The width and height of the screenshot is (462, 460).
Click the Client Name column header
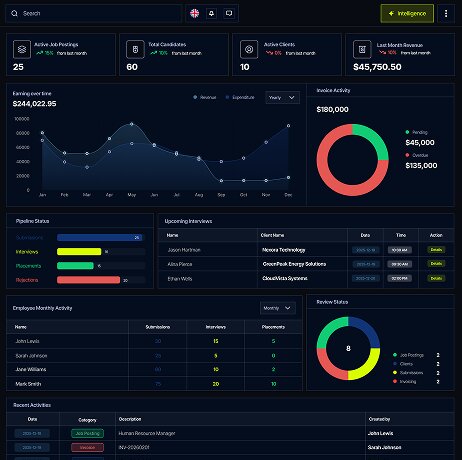[x=272, y=235]
